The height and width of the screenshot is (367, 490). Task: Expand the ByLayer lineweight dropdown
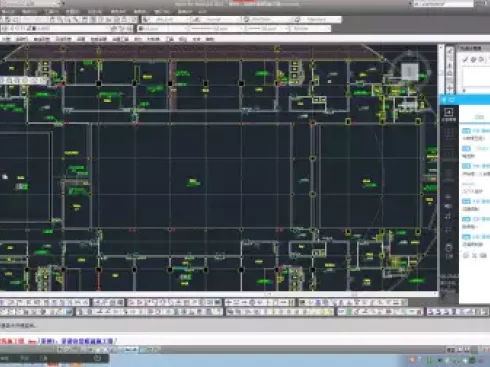(x=266, y=29)
